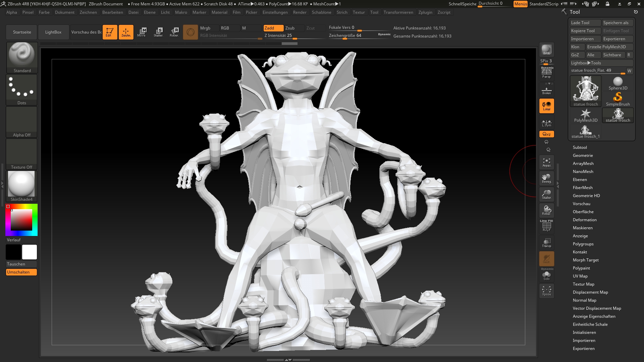This screenshot has width=644, height=362.
Task: Turn off the Zadd mode
Action: 273,28
